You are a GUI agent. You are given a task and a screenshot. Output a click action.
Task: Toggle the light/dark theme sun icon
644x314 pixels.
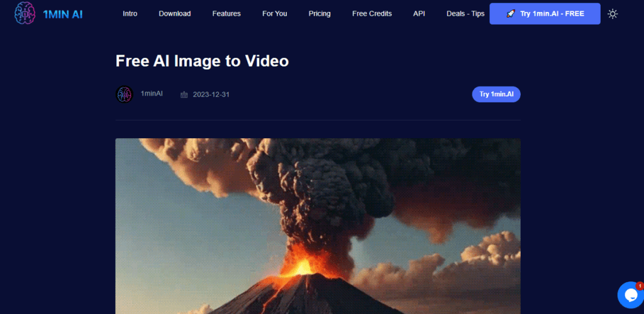(x=613, y=14)
